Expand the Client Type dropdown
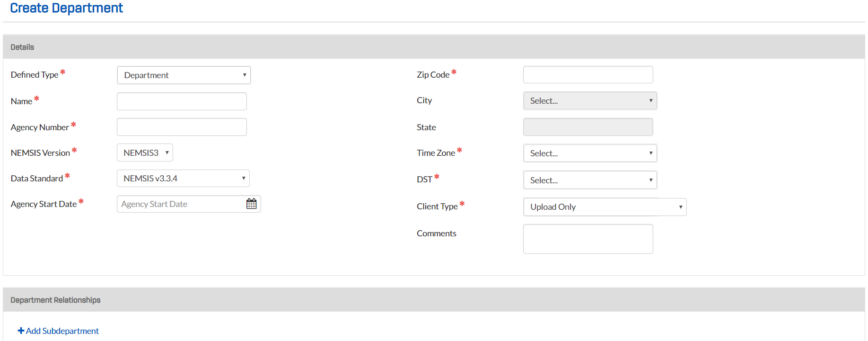868x341 pixels. tap(605, 206)
